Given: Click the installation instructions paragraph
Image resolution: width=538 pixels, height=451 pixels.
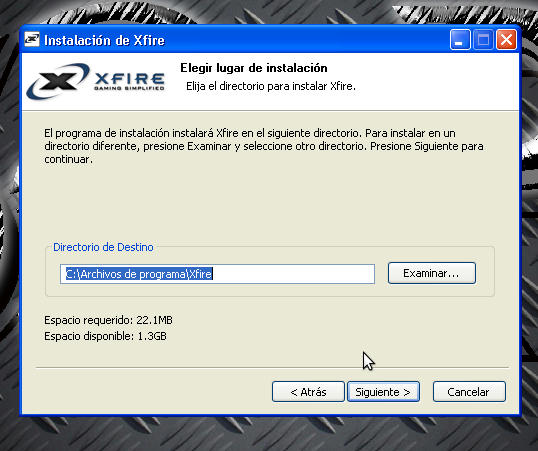Looking at the screenshot, I should pos(264,146).
